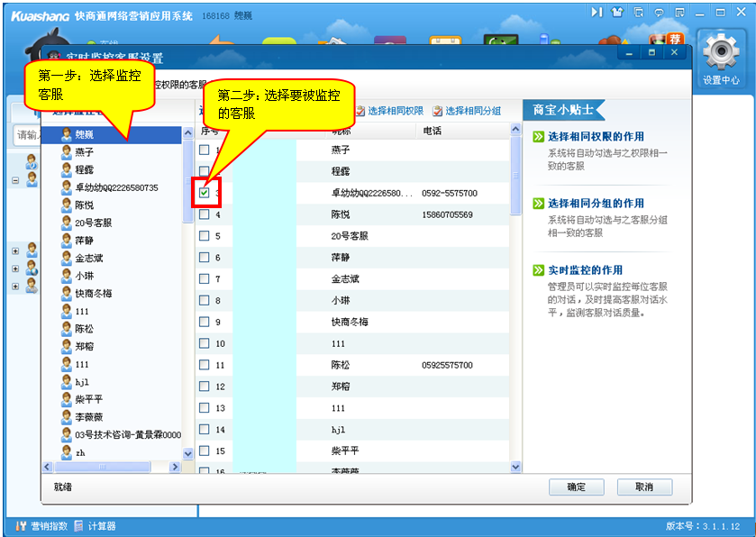Click the 选择相同权限 toolbar icon
The height and width of the screenshot is (537, 756).
(361, 111)
